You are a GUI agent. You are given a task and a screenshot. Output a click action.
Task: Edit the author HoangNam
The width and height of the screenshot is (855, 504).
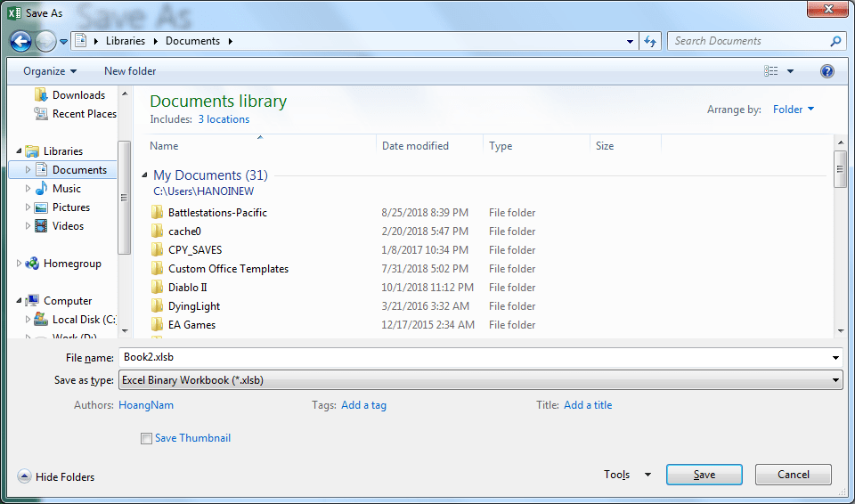tap(145, 405)
